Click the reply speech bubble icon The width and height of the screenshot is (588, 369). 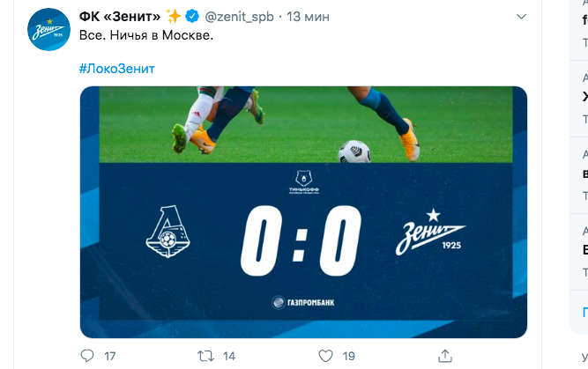point(87,356)
